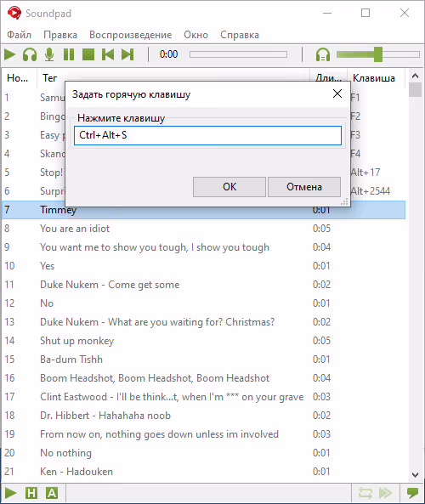Click the Отмена button in dialog
Screen dimensions: 425x504
click(304, 187)
